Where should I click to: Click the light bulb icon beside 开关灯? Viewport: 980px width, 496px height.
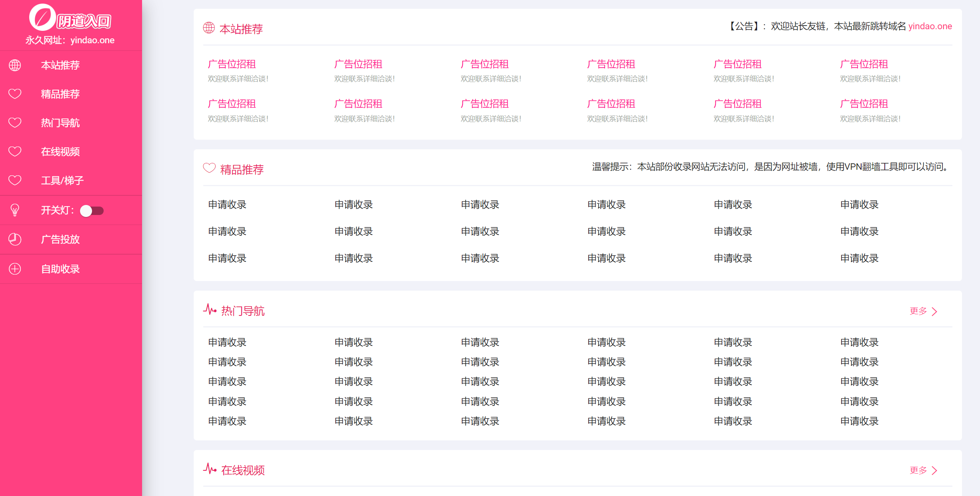pos(15,210)
